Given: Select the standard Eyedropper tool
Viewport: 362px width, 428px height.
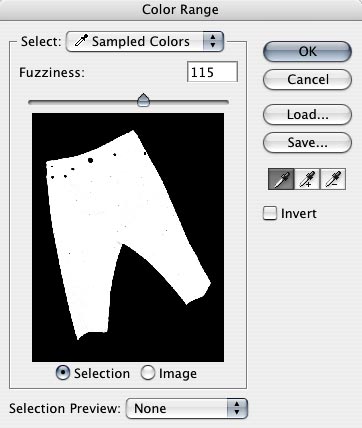Looking at the screenshot, I should (281, 179).
